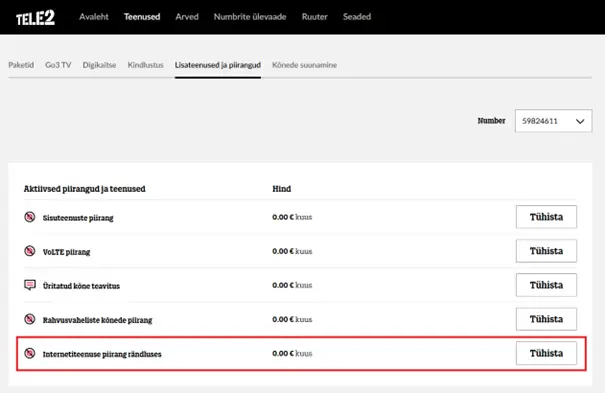Click the Hind column header
605x393 pixels.
pyautogui.click(x=282, y=189)
